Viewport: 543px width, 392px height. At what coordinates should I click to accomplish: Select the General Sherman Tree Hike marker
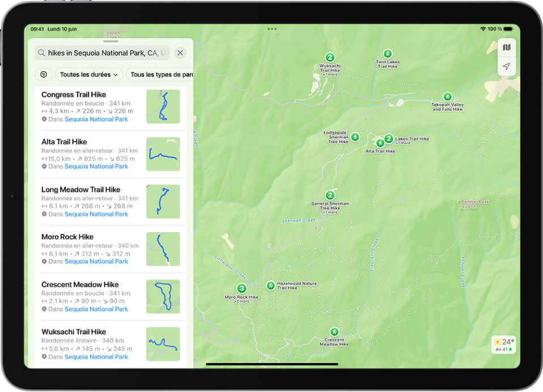(330, 195)
